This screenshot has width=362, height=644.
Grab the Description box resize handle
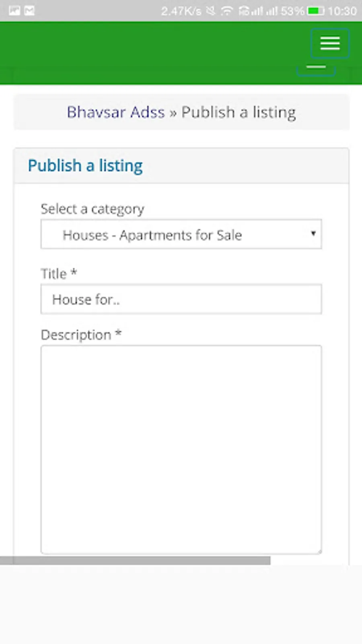pos(319,551)
